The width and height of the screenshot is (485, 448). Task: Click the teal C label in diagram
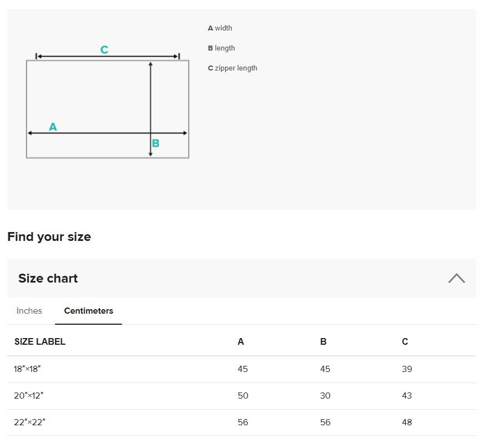tap(104, 49)
